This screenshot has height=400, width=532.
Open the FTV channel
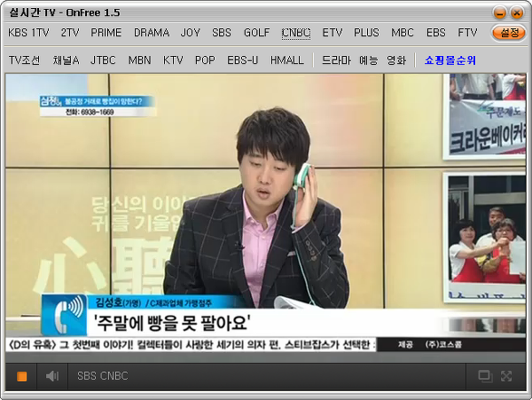[467, 33]
